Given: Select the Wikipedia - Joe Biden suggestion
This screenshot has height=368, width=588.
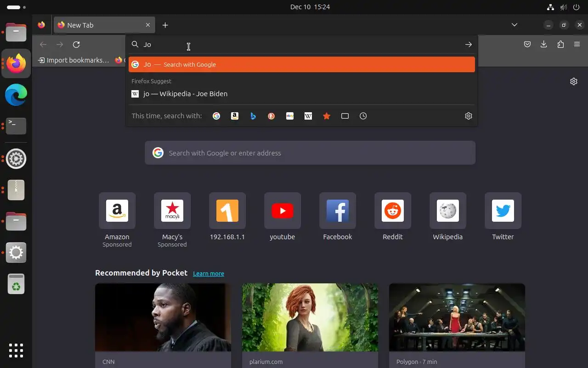Looking at the screenshot, I should (302, 94).
